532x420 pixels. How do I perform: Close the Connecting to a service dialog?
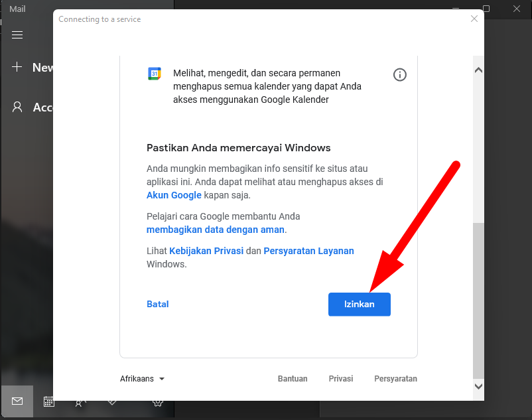(474, 19)
